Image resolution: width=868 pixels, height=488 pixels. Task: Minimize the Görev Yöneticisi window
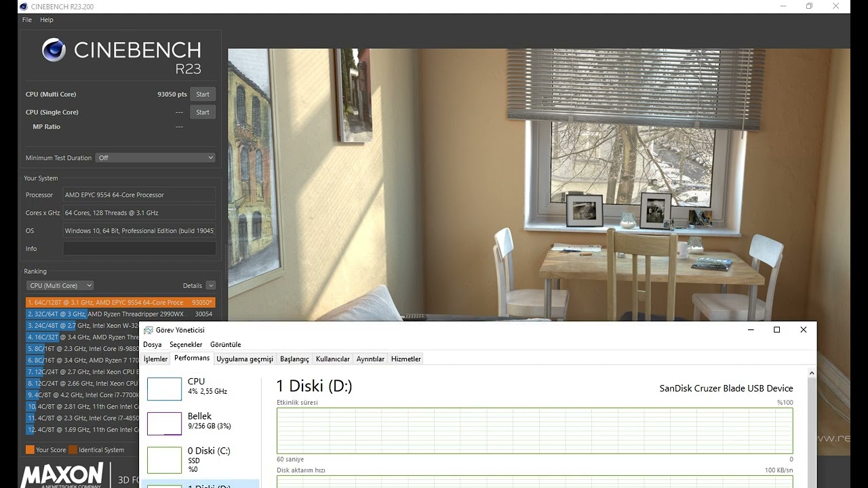tap(751, 330)
